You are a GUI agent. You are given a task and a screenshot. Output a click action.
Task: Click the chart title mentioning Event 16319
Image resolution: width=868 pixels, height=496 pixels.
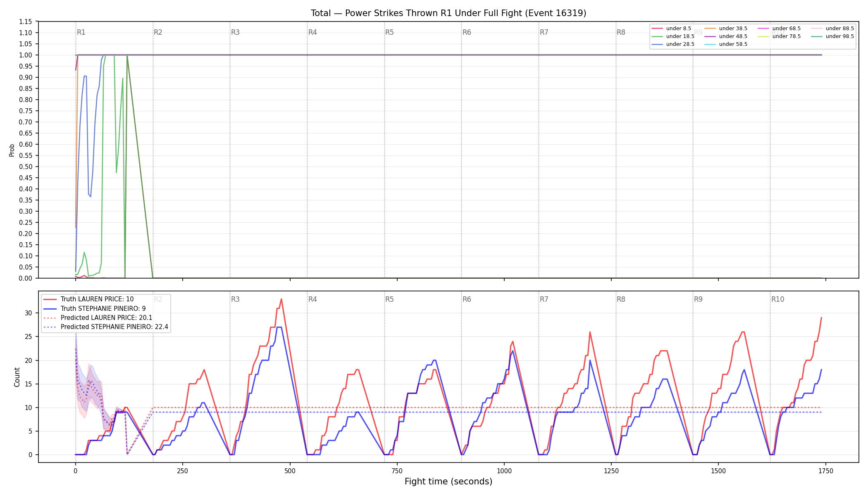(448, 13)
